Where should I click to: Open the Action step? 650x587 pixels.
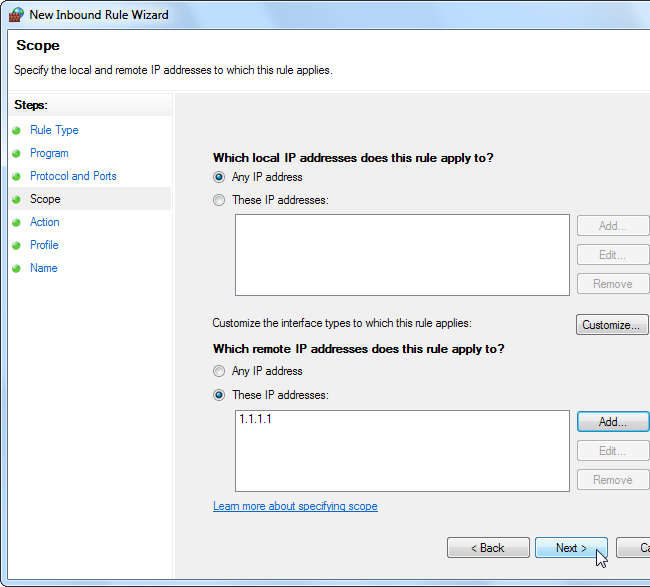(45, 222)
